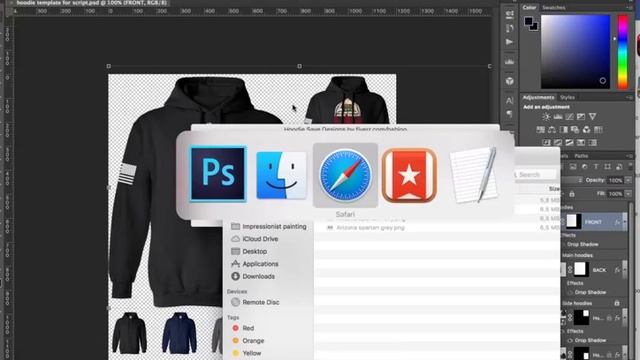640x360 pixels.
Task: Choose Safari in the app switcher
Action: tap(345, 175)
